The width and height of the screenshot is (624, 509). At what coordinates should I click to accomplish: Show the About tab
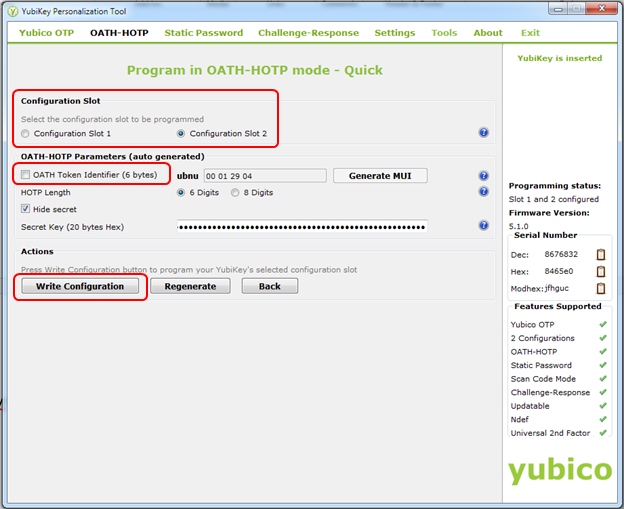[488, 33]
